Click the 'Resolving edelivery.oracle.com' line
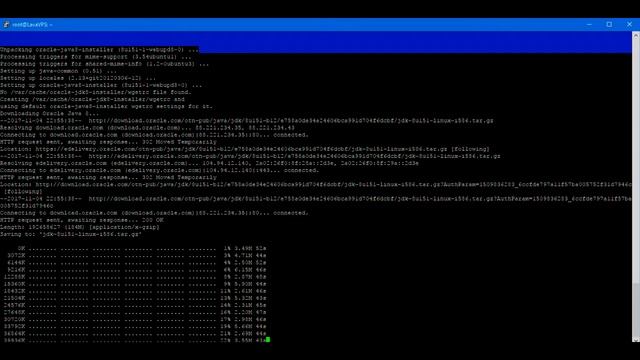The height and width of the screenshot is (360, 640). click(x=209, y=163)
